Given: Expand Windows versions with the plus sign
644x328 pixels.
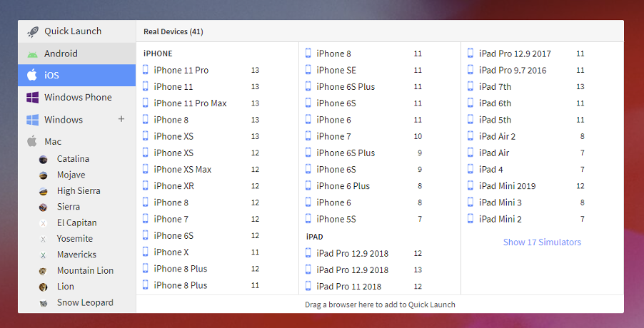Looking at the screenshot, I should 121,119.
